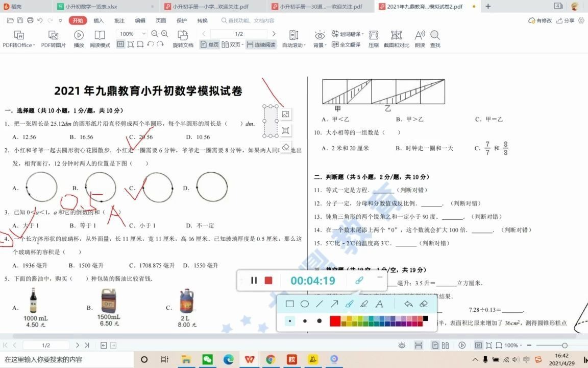Viewport: 588px width, 368px height.
Task: Click the eraser icon in the annotation toolbar
Action: point(424,305)
